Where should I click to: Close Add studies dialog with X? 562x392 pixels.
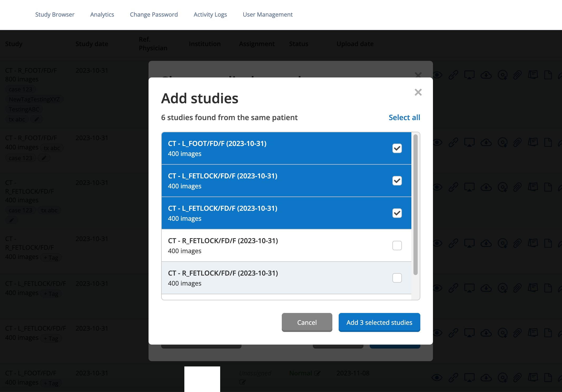pyautogui.click(x=418, y=92)
